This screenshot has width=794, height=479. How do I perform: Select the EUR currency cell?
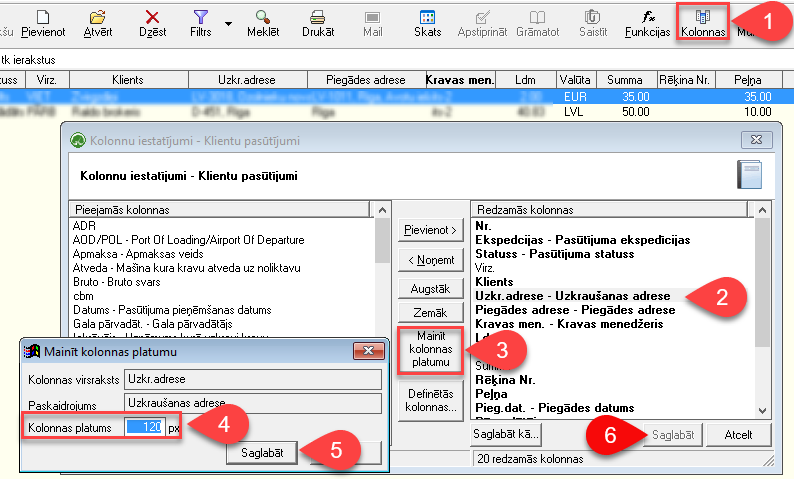pos(575,97)
